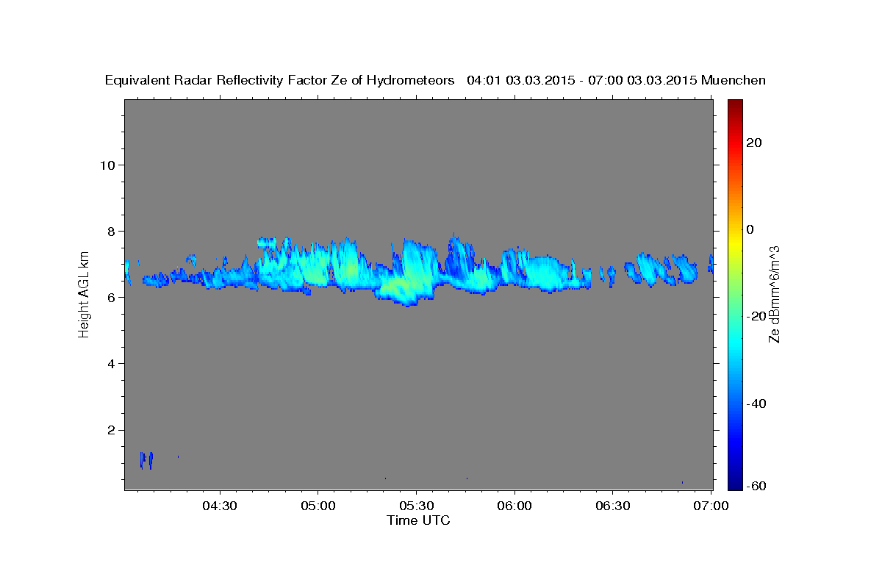Click the colorbar tick value '-20'

tap(756, 316)
